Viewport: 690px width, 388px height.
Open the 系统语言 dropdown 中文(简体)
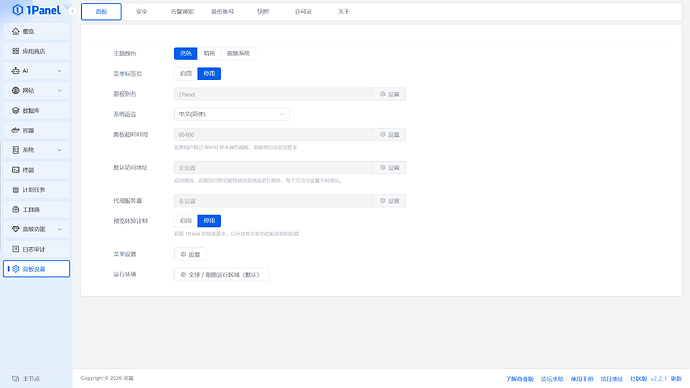point(232,114)
